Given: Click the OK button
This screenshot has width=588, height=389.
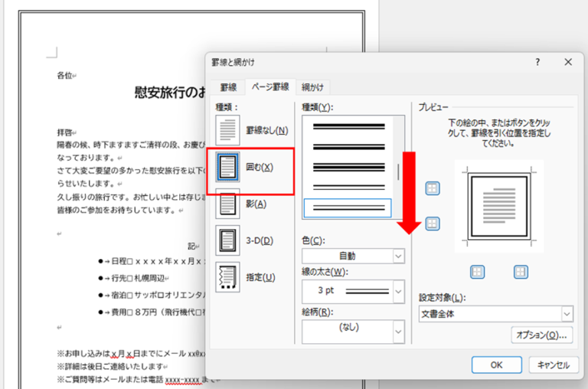Looking at the screenshot, I should (x=496, y=365).
